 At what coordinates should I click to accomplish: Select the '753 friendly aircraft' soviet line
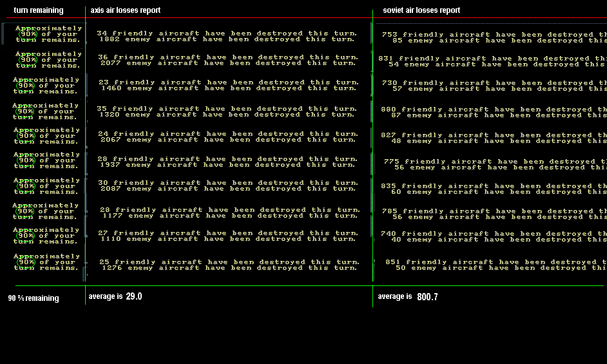[494, 34]
